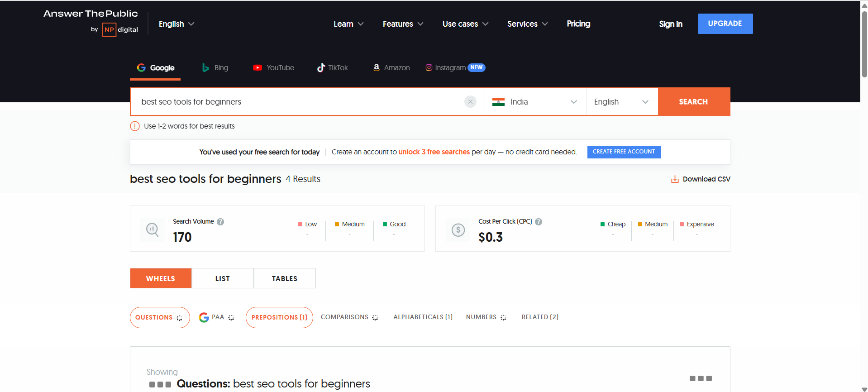Switch to the Instagram tab
The height and width of the screenshot is (392, 868).
pos(455,68)
